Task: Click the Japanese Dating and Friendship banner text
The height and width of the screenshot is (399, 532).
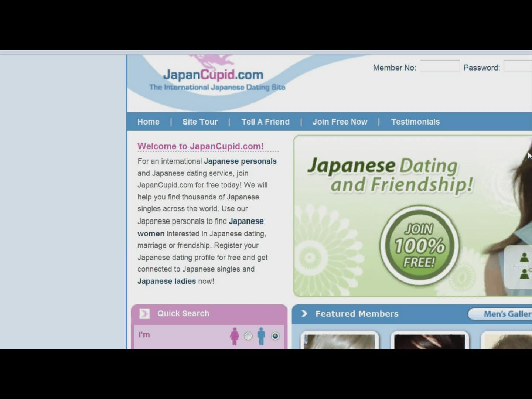Action: [x=390, y=175]
